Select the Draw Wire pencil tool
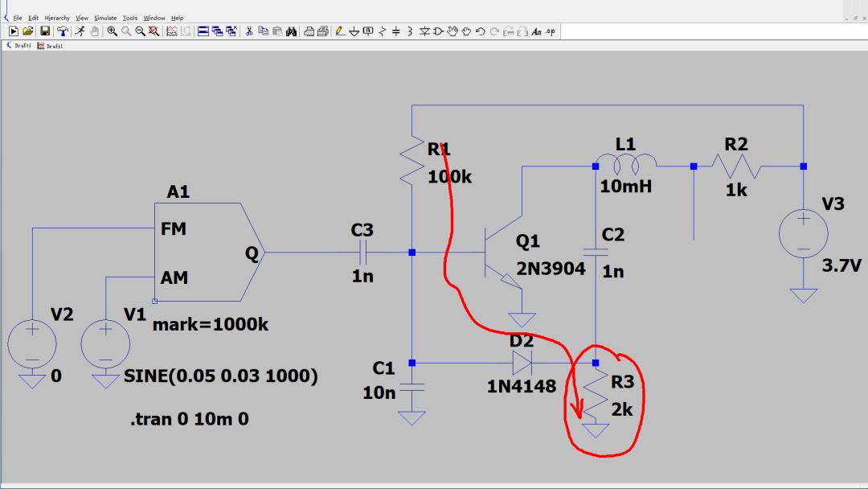The height and width of the screenshot is (489, 868). (340, 31)
